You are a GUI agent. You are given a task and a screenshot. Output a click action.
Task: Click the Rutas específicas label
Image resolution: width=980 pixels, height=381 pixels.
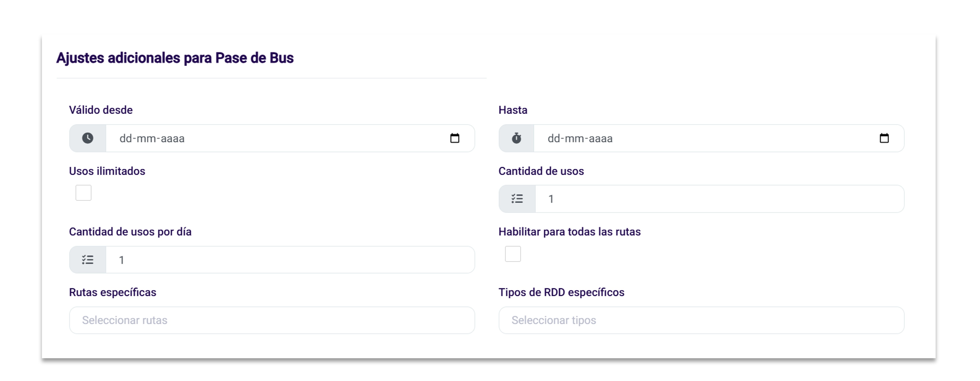(x=113, y=292)
